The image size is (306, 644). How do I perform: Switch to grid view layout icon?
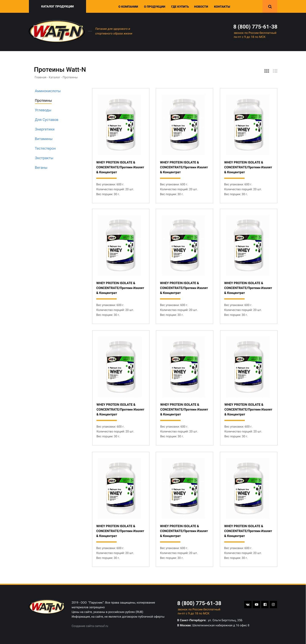point(266,71)
